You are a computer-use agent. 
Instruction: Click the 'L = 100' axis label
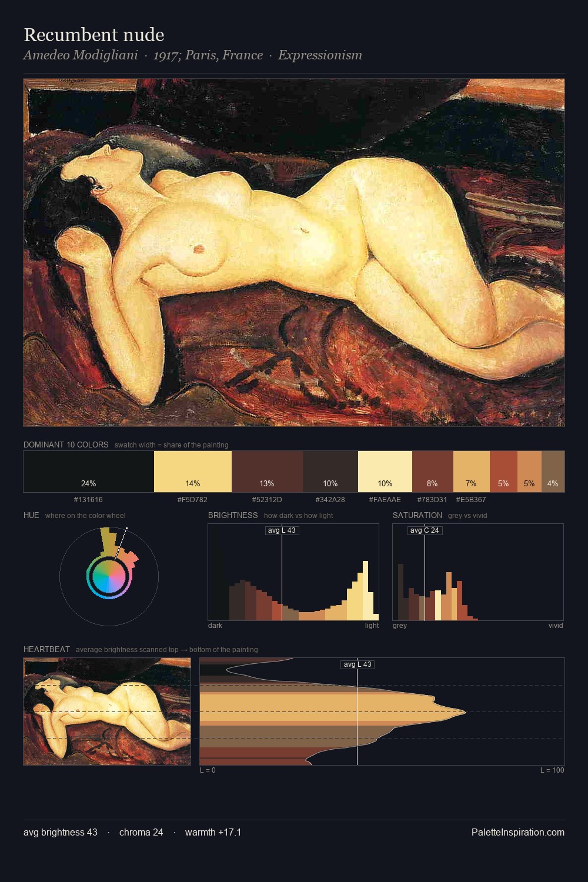point(552,770)
